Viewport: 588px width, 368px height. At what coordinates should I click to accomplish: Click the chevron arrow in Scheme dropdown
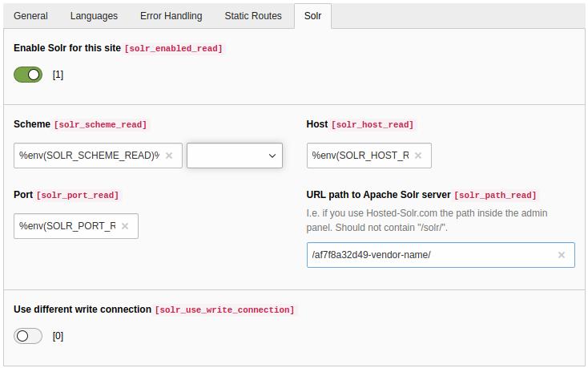(x=272, y=156)
